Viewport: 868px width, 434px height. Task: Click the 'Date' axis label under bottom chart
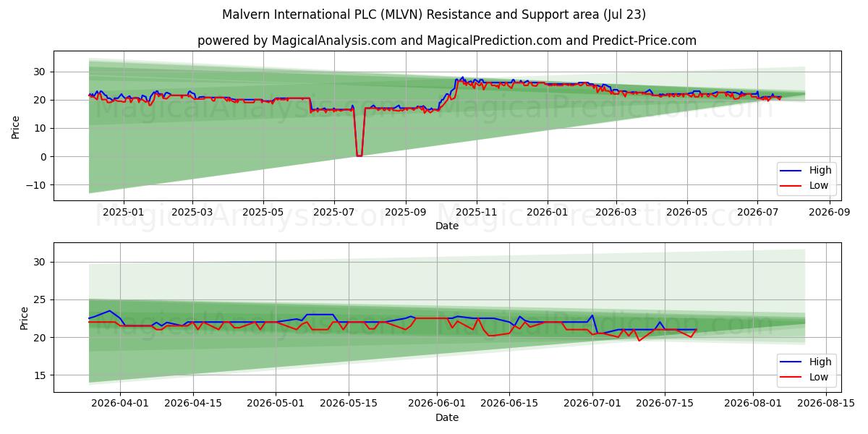point(447,417)
